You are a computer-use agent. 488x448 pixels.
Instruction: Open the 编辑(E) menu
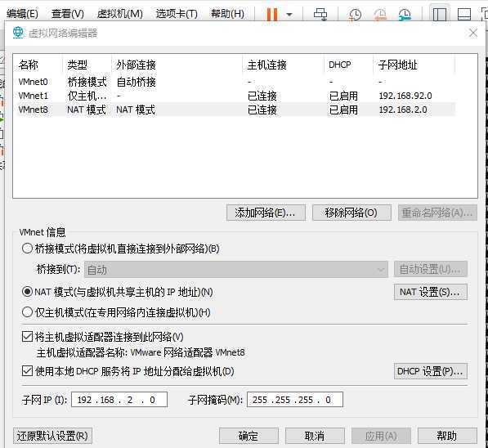click(22, 14)
